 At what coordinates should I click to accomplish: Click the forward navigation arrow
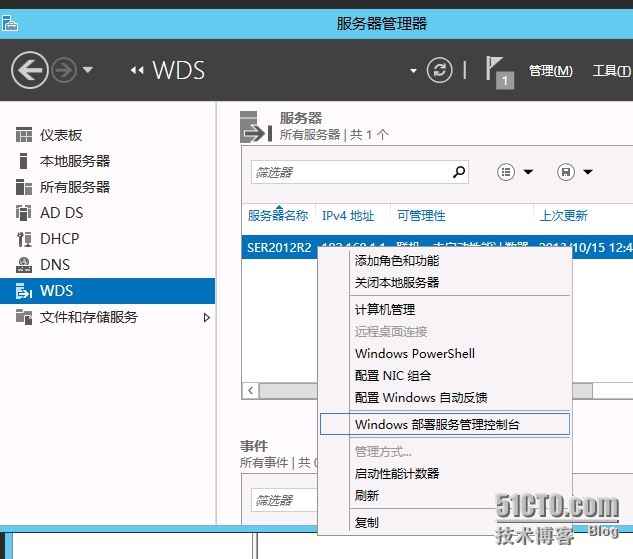tap(65, 70)
